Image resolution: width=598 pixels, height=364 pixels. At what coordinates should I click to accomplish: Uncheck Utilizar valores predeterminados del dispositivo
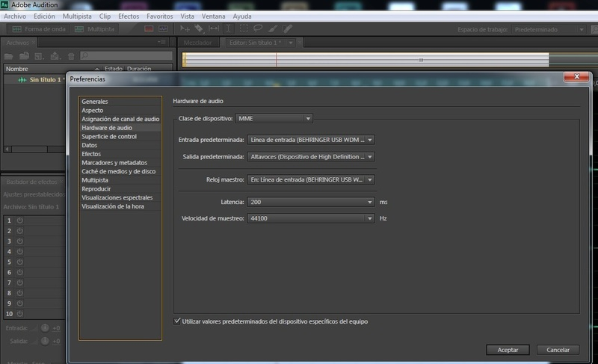[x=177, y=321]
